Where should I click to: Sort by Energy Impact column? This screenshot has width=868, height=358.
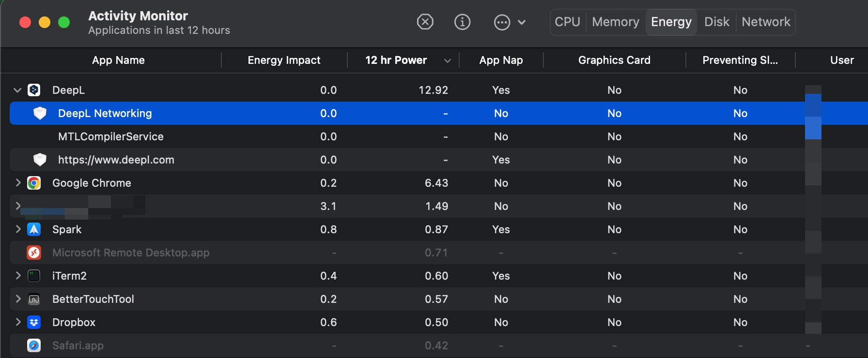284,60
